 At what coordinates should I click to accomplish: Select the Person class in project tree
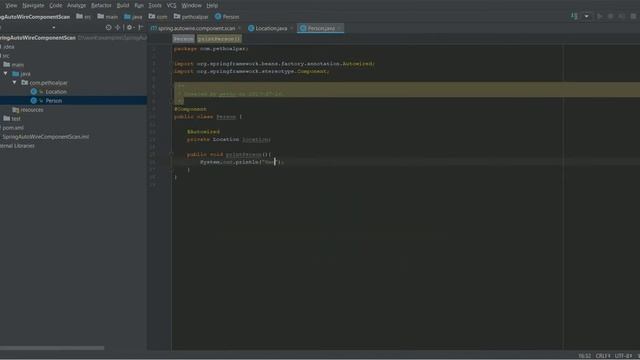(x=53, y=100)
